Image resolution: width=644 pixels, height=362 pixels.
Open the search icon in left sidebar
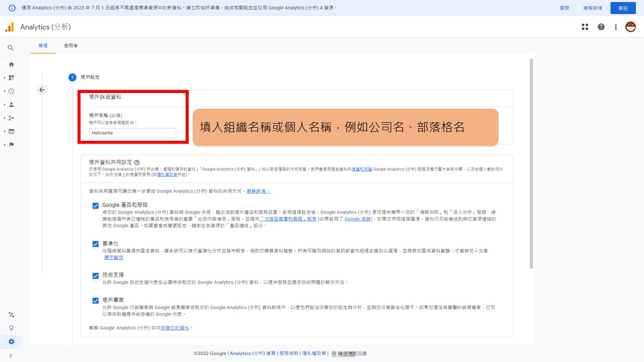click(x=11, y=48)
